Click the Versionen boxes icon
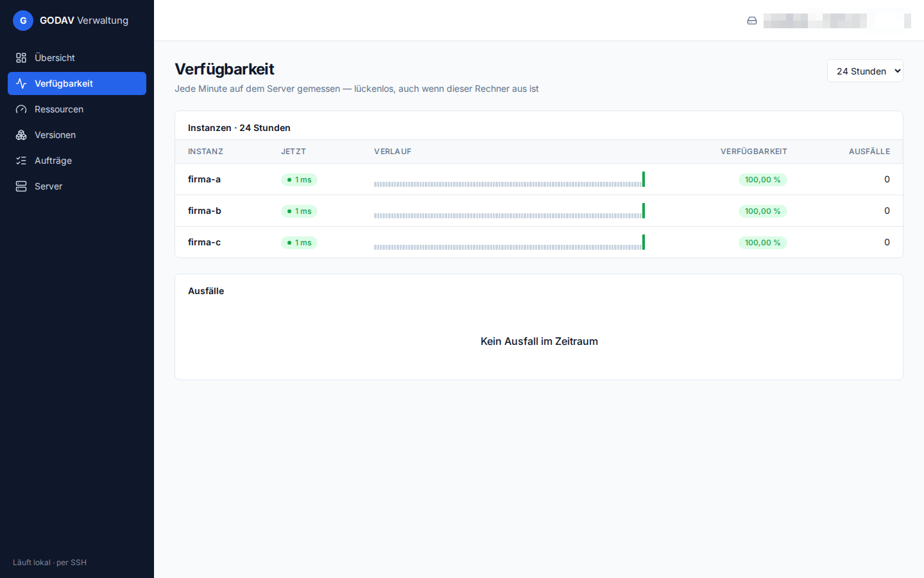This screenshot has height=578, width=924. [x=21, y=135]
